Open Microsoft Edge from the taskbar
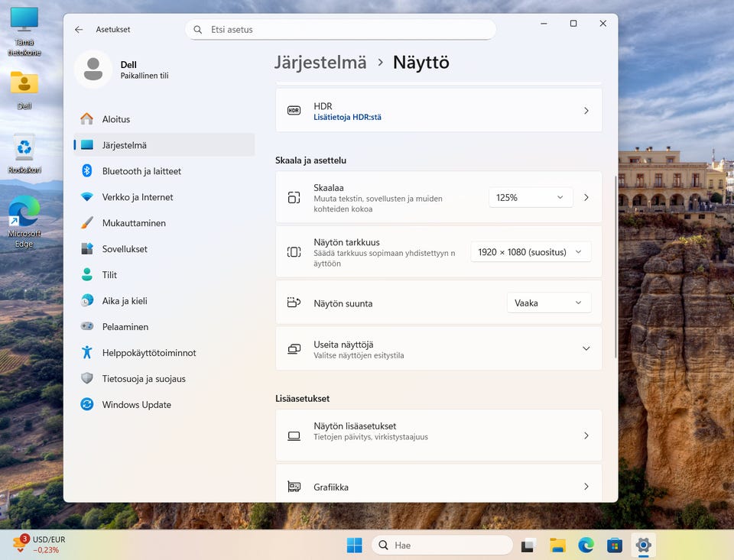Screen dimensions: 734x560 (x=586, y=545)
